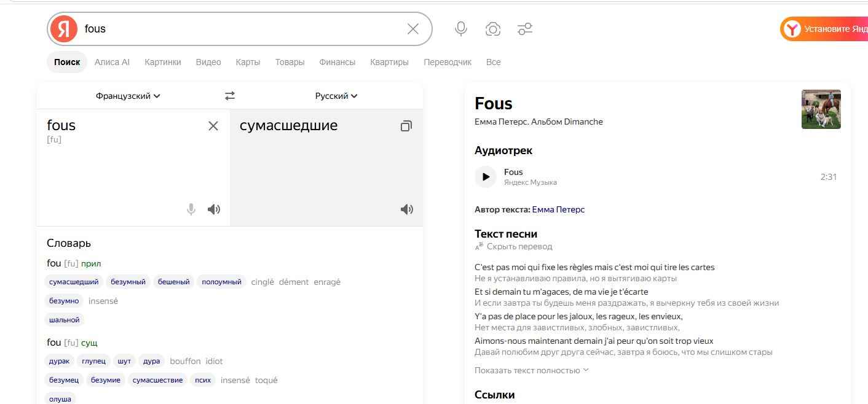The height and width of the screenshot is (404, 868).
Task: Open the Товары tab
Action: (x=290, y=62)
